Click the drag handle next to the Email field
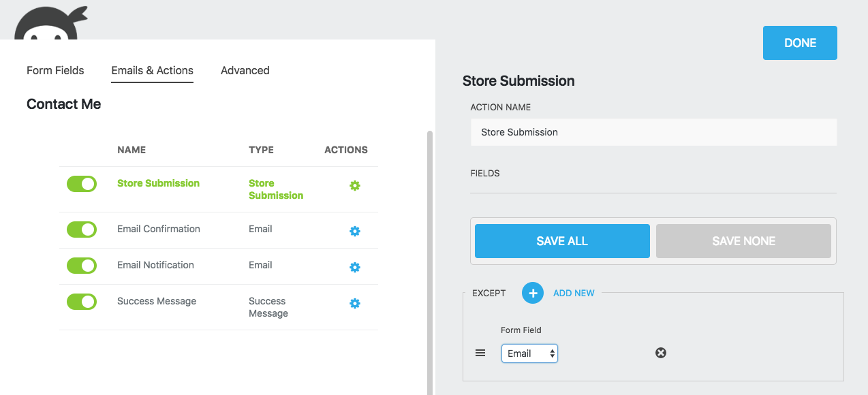Viewport: 868px width, 395px height. pos(480,352)
